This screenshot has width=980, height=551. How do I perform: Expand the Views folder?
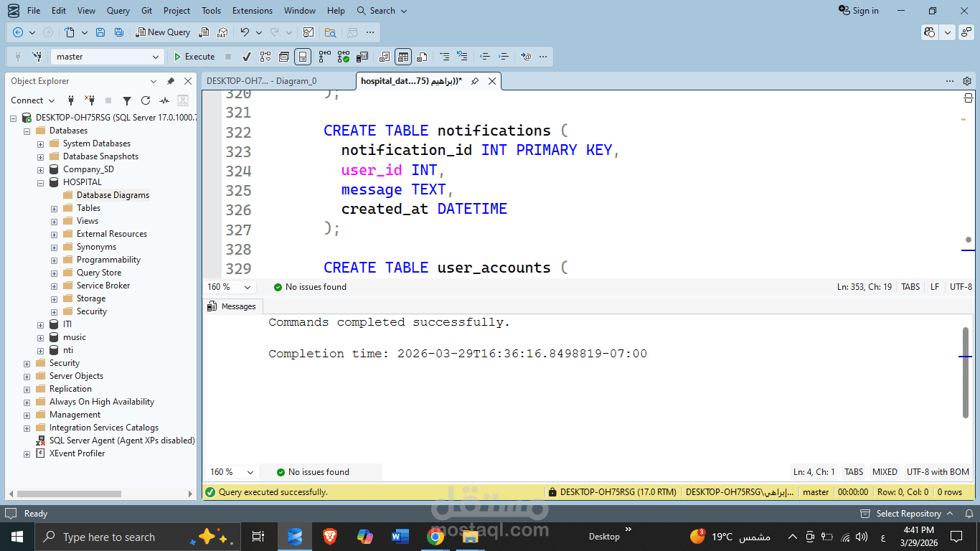(55, 221)
